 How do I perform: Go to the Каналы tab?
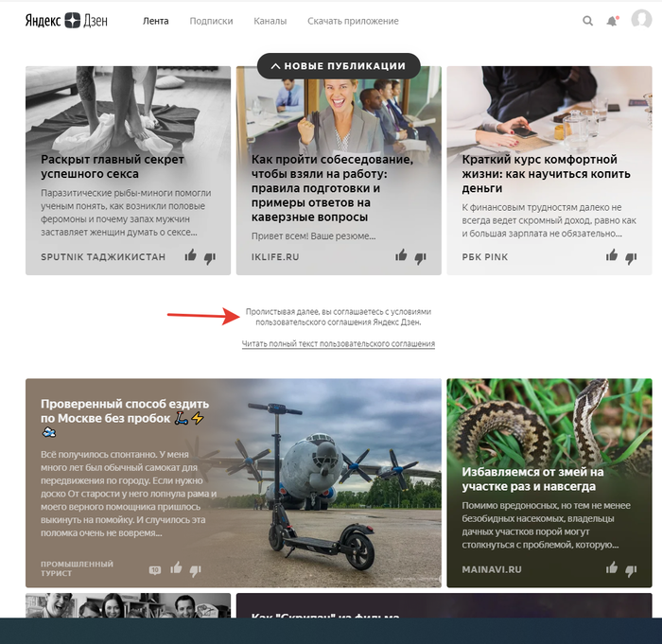270,21
